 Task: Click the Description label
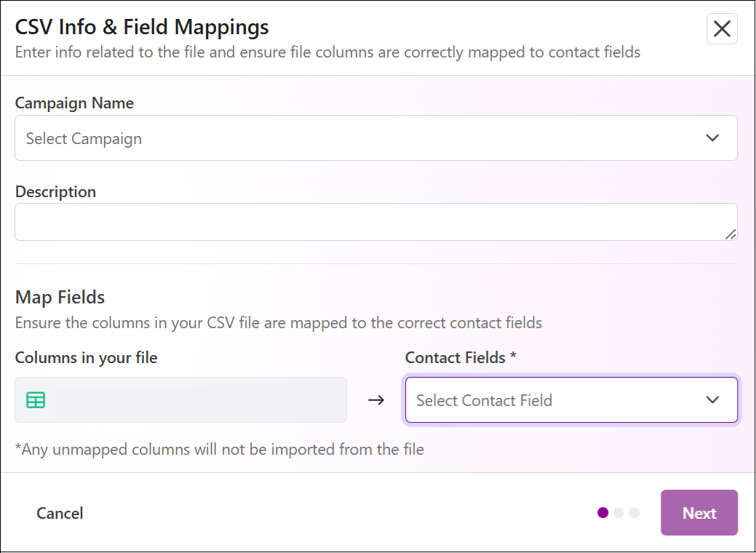[55, 191]
